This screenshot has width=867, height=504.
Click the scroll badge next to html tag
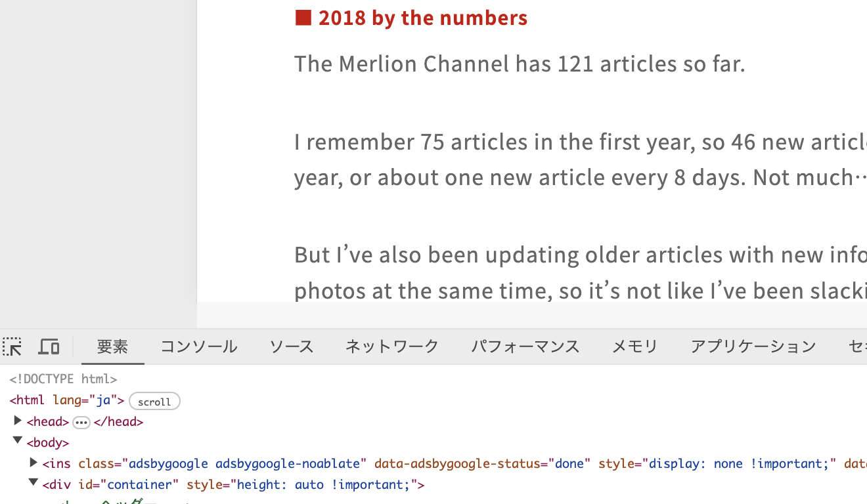pos(154,401)
